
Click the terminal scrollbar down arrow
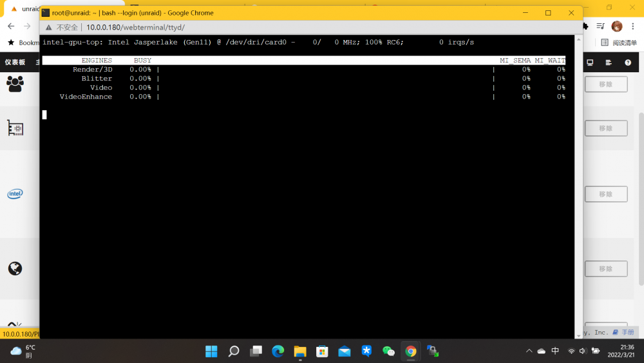(579, 335)
